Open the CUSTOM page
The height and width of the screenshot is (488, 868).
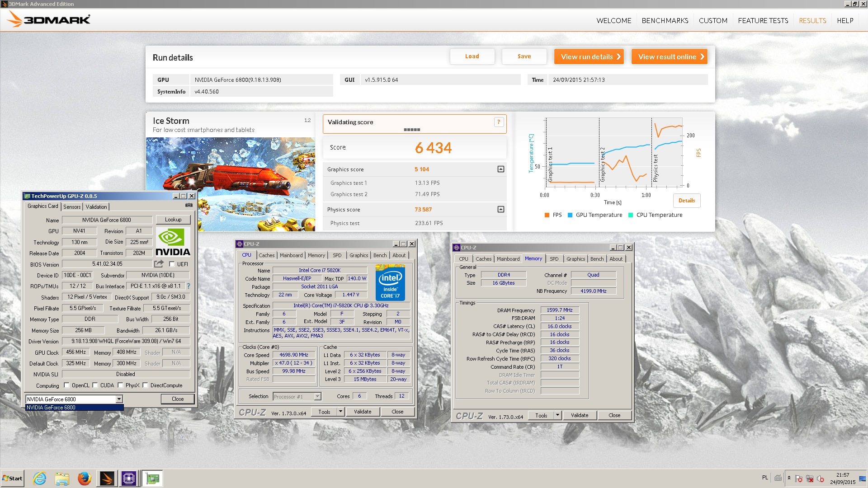pos(713,21)
